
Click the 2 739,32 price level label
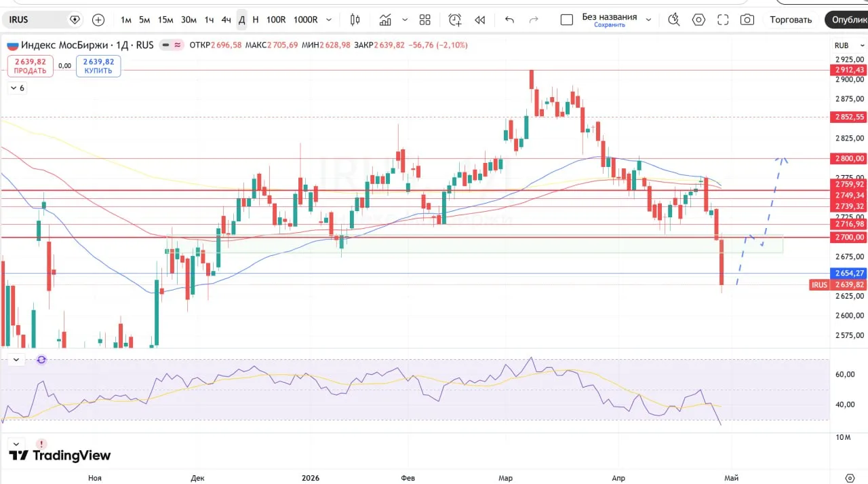(849, 206)
